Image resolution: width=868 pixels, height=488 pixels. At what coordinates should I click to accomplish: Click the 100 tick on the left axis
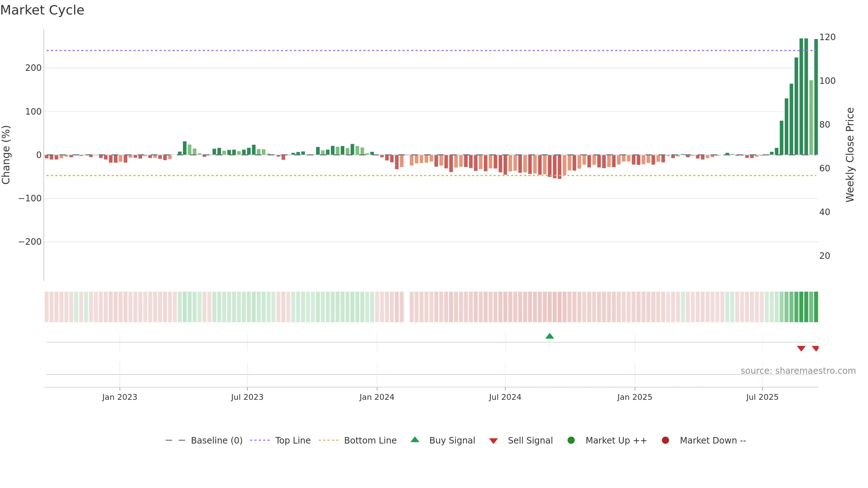point(33,112)
